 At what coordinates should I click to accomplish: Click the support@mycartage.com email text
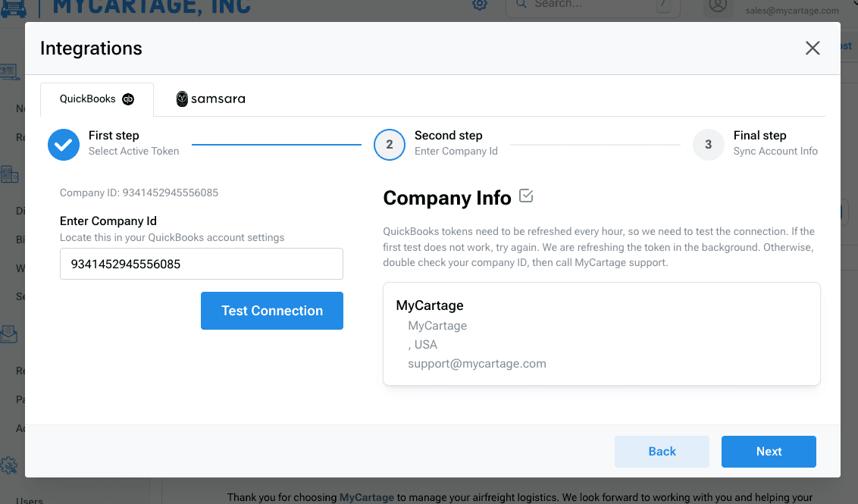478,364
